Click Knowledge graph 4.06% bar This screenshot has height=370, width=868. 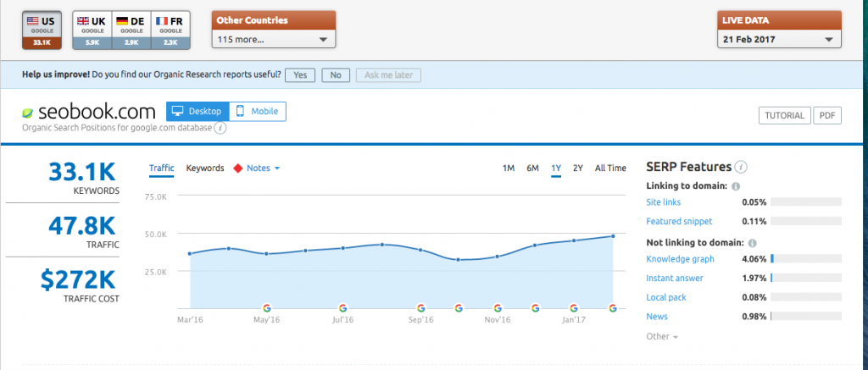[x=806, y=259]
